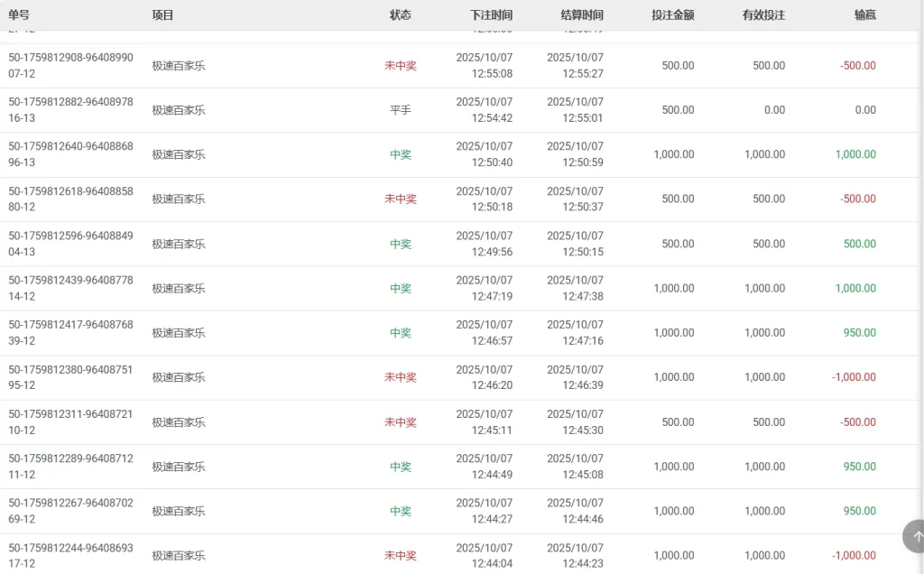Open order 50-1759812908-9640899007-12
Viewport: 924px width, 574px height.
point(70,65)
